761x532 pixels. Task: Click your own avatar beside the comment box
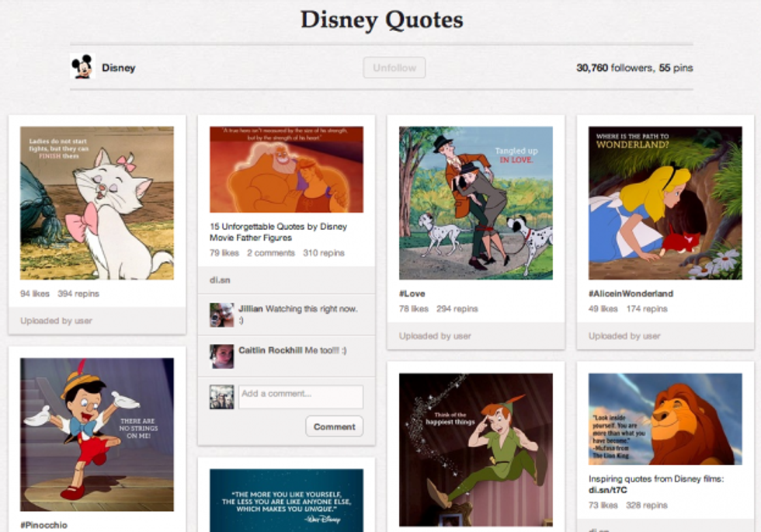tap(221, 397)
